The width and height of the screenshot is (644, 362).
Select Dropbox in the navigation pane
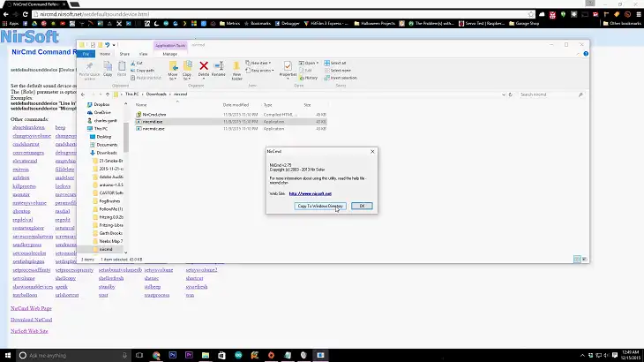pyautogui.click(x=101, y=104)
